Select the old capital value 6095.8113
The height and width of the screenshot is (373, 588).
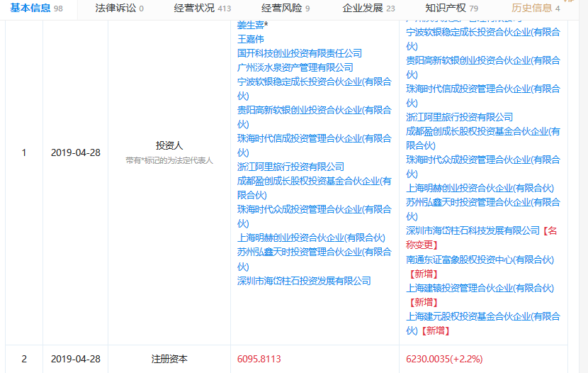259,359
